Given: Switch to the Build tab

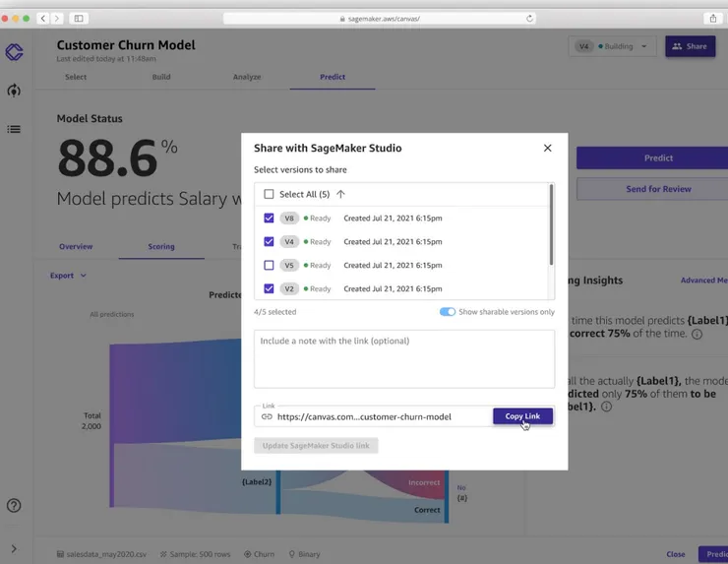Looking at the screenshot, I should click(161, 77).
